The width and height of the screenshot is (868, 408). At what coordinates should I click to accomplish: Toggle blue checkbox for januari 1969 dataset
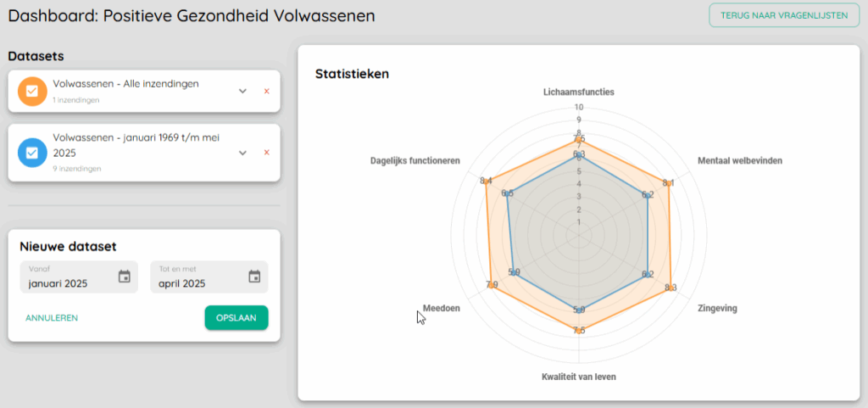pyautogui.click(x=32, y=152)
